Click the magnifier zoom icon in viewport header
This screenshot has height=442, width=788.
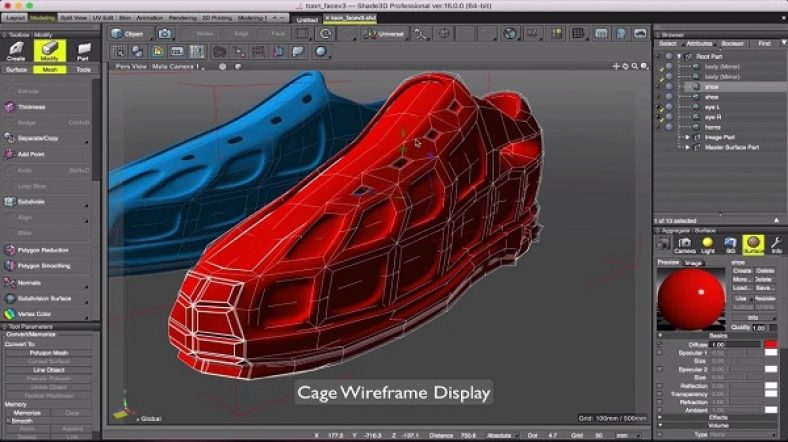click(x=635, y=66)
